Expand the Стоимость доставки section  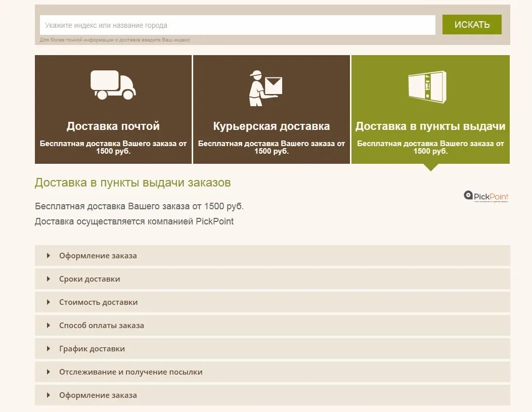tap(273, 302)
